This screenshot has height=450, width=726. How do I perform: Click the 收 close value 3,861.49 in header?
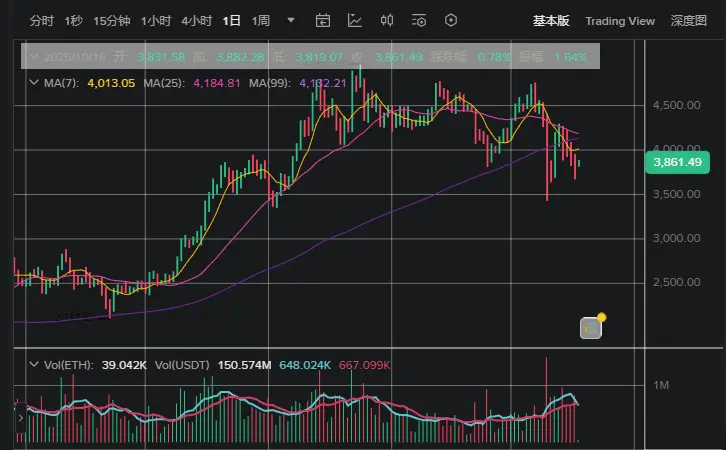coord(399,57)
